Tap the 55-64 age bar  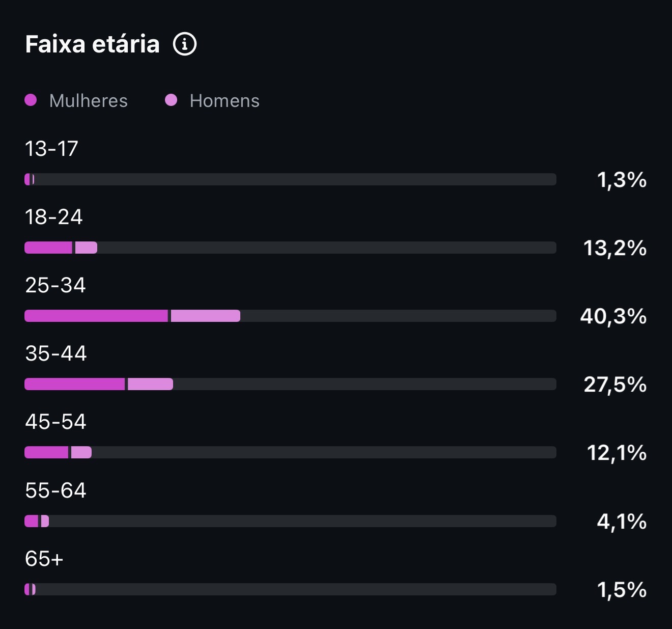(290, 521)
